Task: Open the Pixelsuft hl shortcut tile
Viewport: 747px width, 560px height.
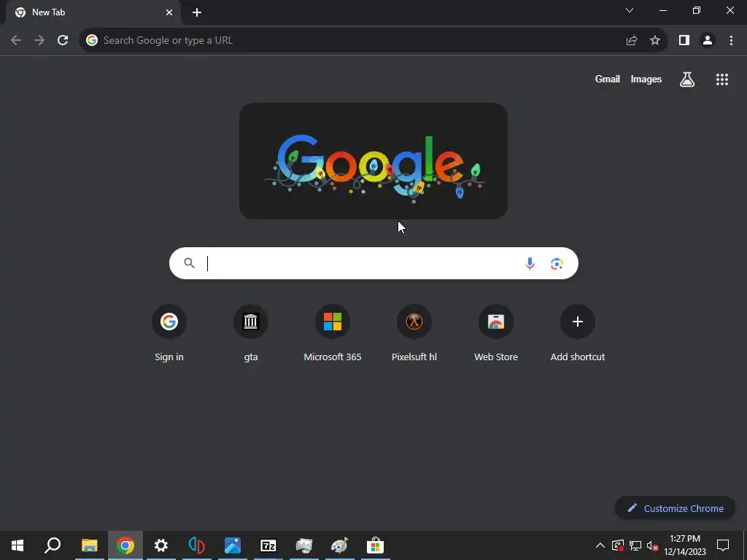Action: click(x=414, y=334)
